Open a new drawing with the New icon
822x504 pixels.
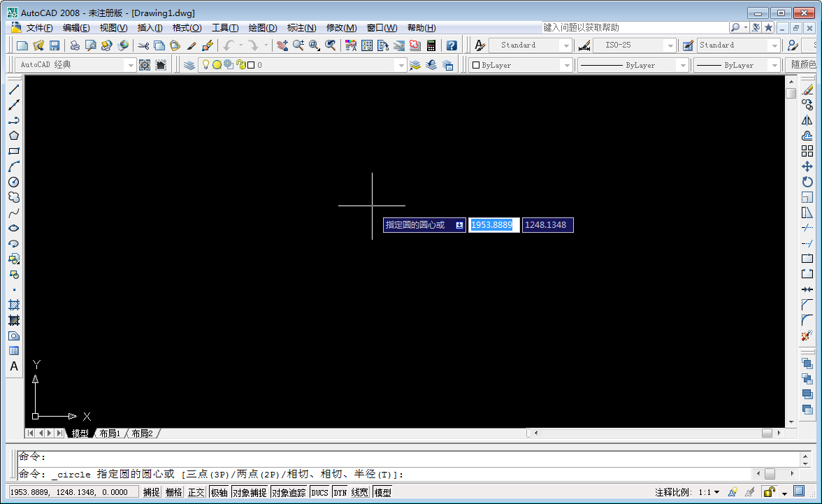[21, 44]
